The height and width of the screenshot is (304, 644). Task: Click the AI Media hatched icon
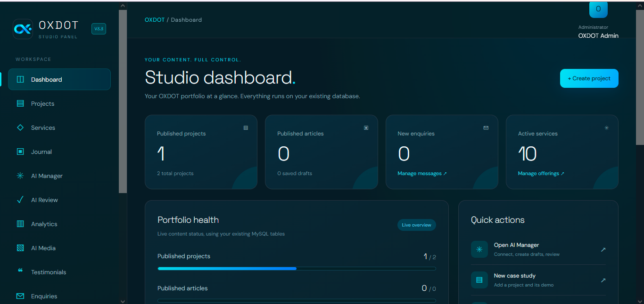pyautogui.click(x=20, y=248)
